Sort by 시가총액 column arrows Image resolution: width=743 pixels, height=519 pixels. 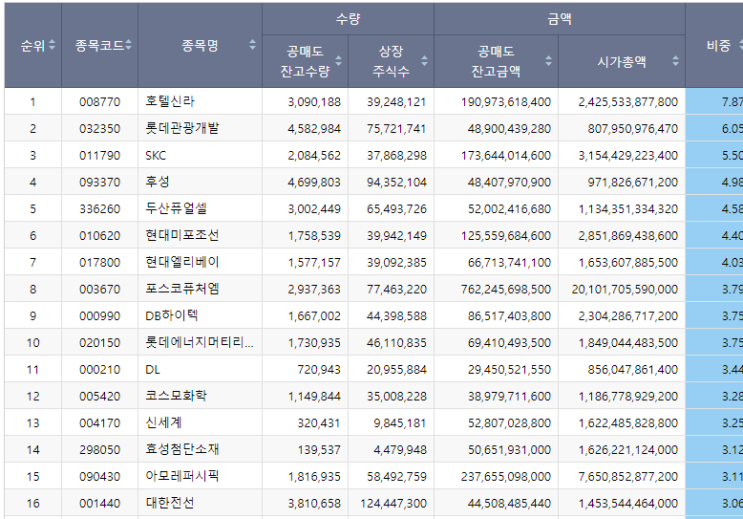tap(676, 61)
